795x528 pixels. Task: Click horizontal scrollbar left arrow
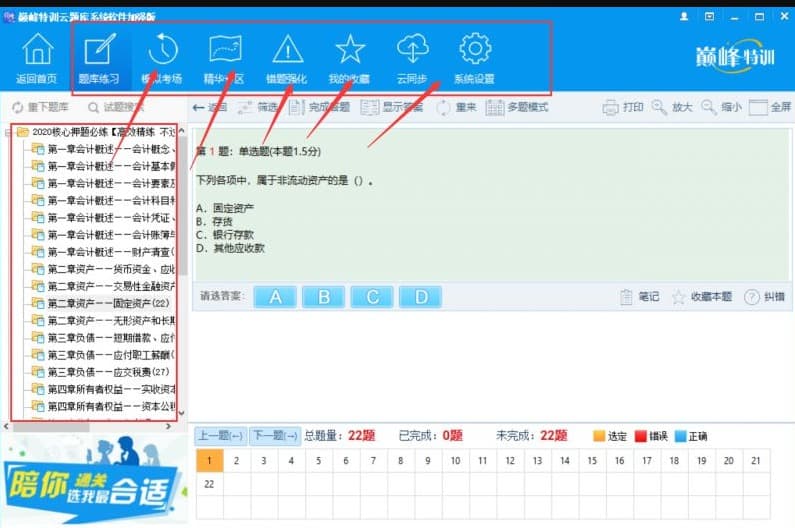pyautogui.click(x=6, y=427)
